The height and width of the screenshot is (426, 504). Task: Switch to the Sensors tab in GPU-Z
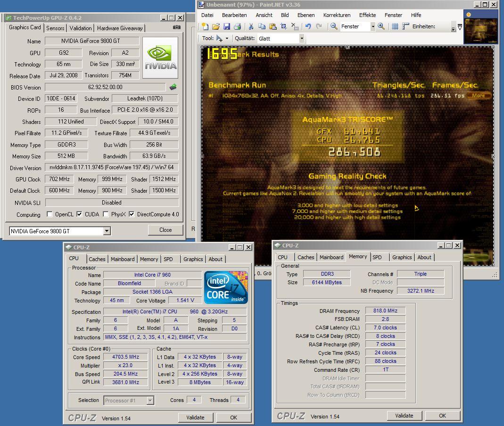click(55, 28)
